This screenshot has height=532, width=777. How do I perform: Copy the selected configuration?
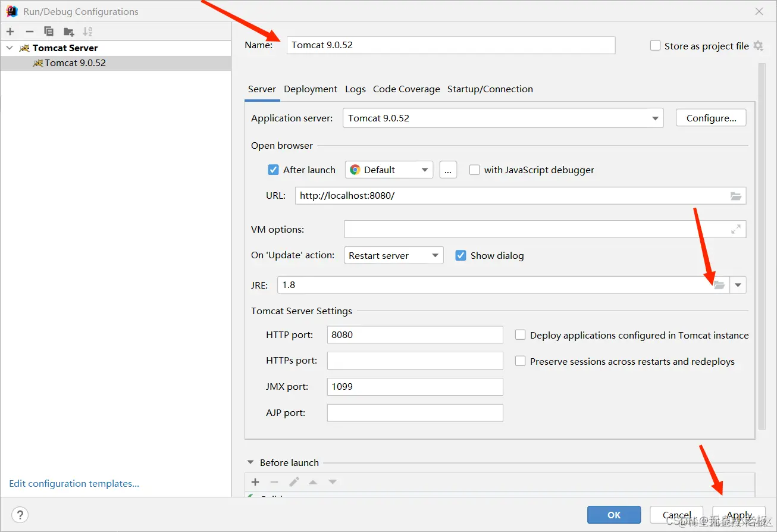(49, 32)
